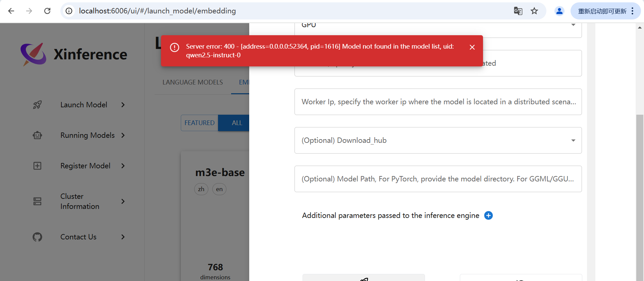Viewport: 644px width, 281px height.
Task: Reload the page with the refresh button
Action: click(x=47, y=11)
